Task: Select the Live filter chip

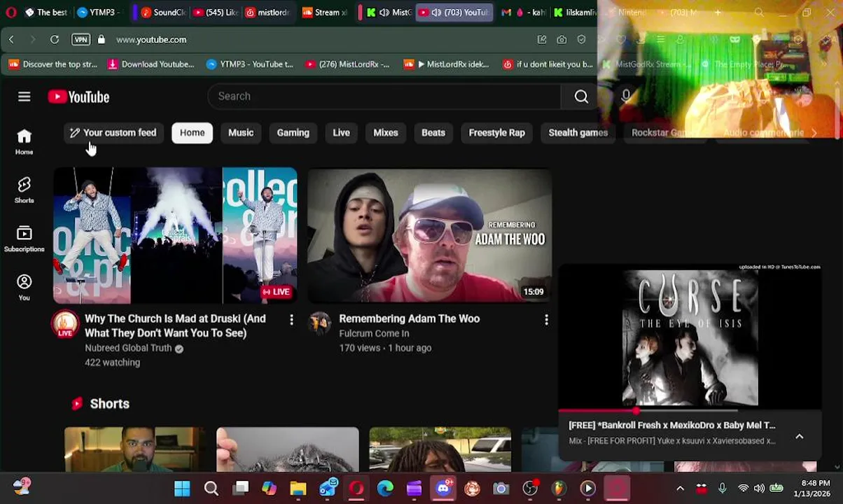Action: pos(341,132)
